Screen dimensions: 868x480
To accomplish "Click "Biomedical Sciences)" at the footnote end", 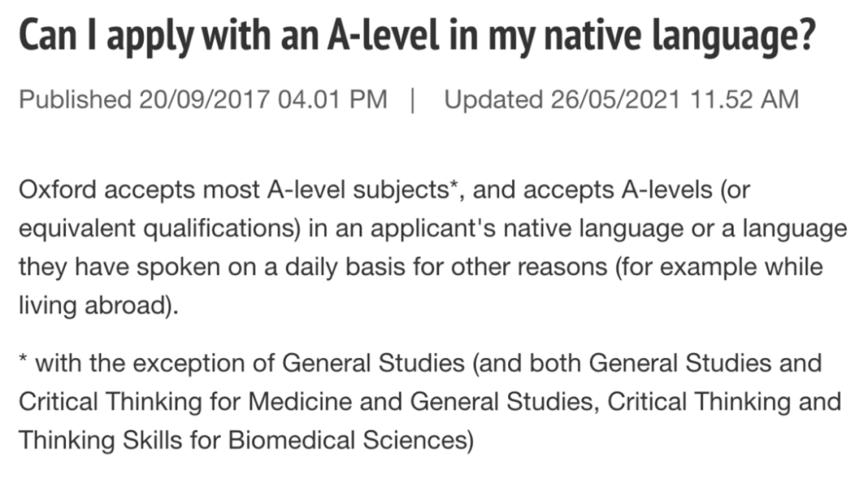I will 352,440.
